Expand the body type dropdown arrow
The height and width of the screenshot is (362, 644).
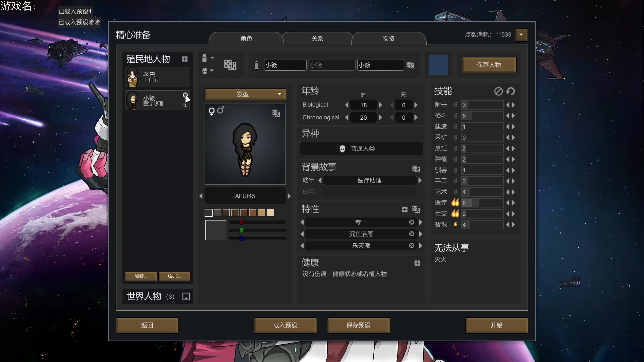pos(212,58)
